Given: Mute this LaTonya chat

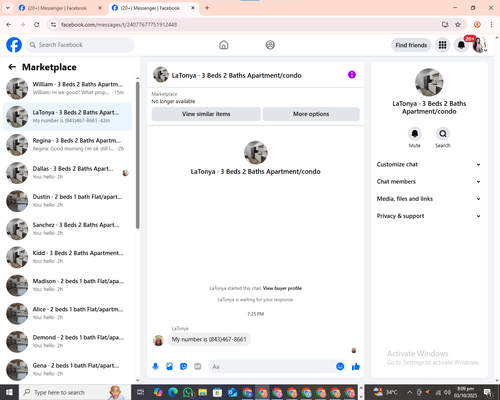Looking at the screenshot, I should coord(415,134).
